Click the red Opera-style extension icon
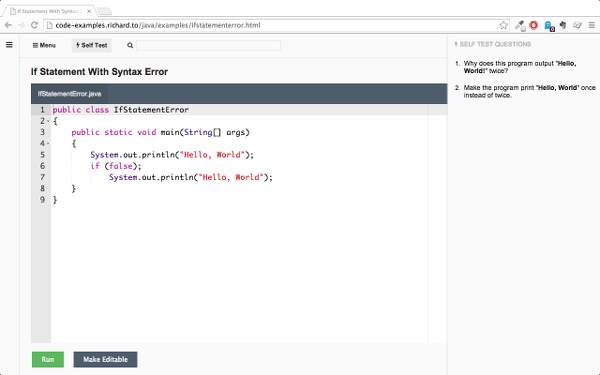The width and height of the screenshot is (600, 375). (x=533, y=25)
